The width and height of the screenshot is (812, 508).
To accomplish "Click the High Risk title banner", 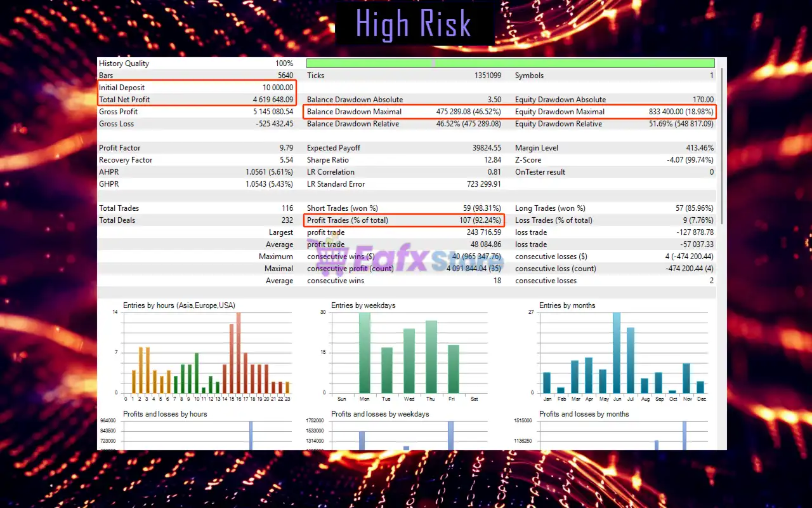I will [x=414, y=24].
